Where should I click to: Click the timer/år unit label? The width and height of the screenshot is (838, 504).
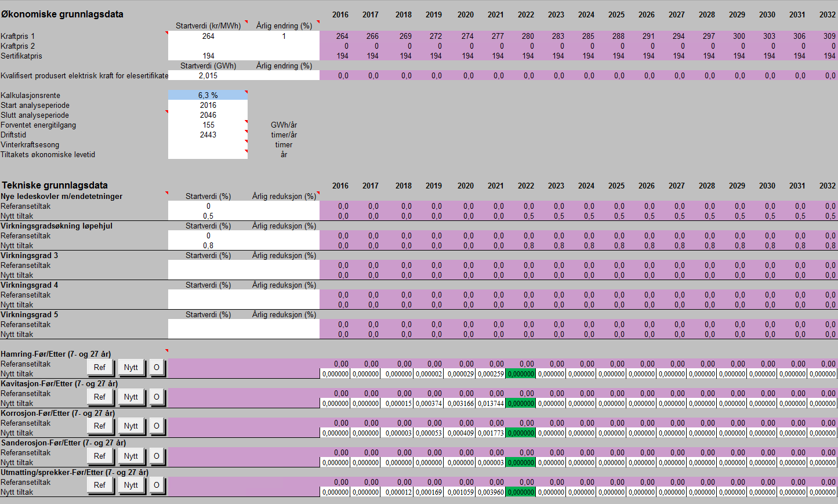[x=284, y=135]
